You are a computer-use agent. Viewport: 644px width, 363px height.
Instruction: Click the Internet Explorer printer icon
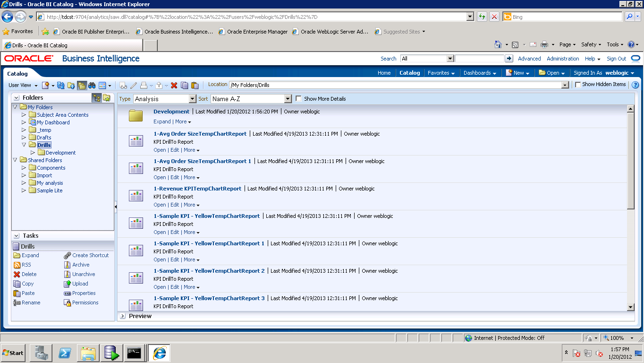coord(544,44)
